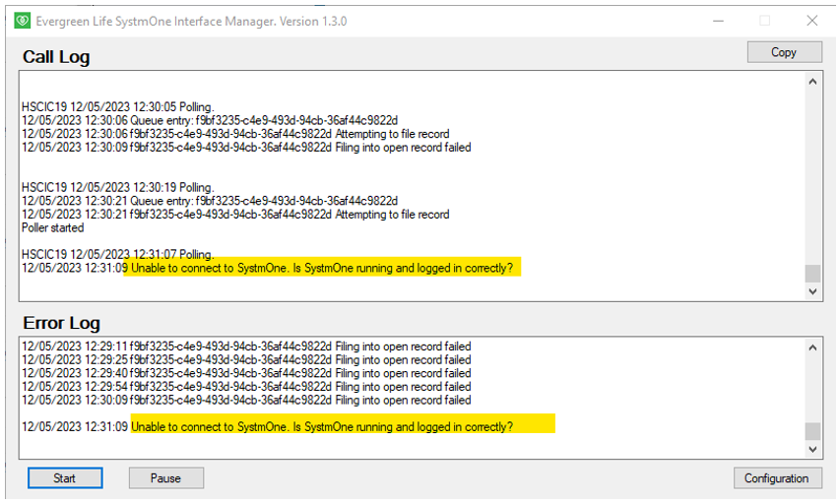Click the 'Poller started' log line
This screenshot has width=839, height=504.
(x=53, y=228)
